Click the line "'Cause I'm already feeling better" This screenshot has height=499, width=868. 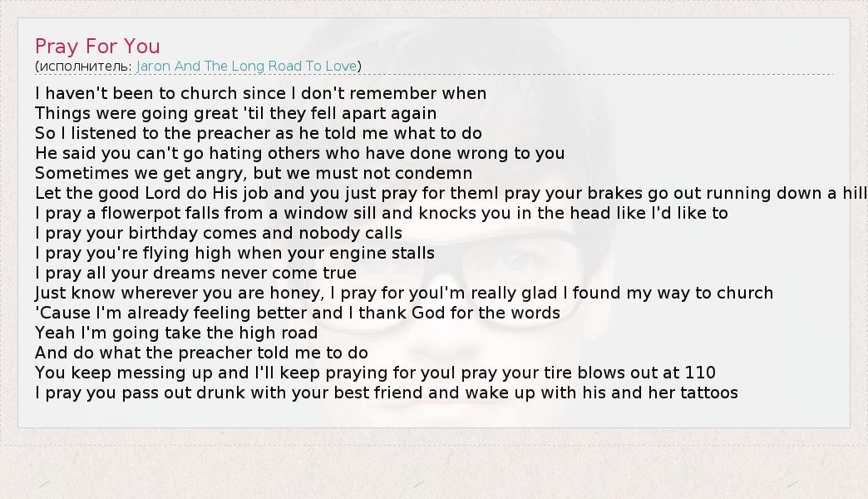[297, 313]
